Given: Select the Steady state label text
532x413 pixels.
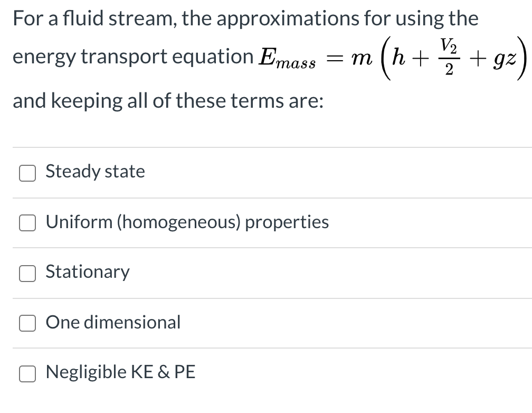Looking at the screenshot, I should click(95, 171).
